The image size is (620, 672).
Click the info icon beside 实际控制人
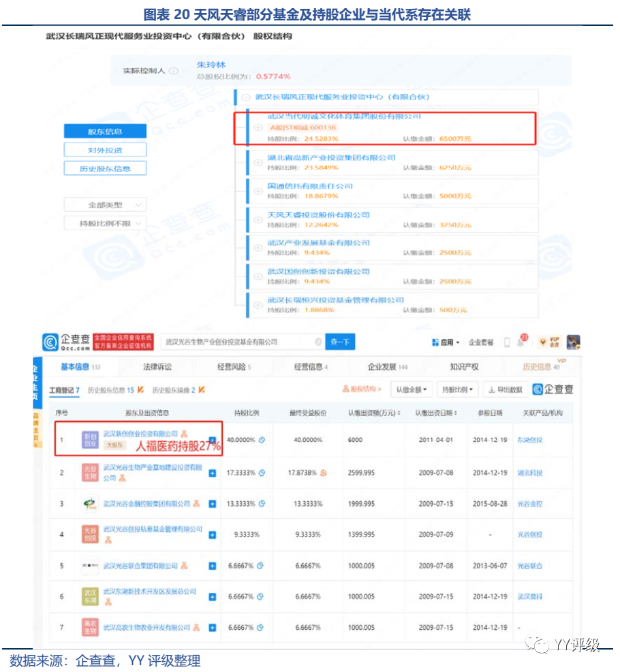[174, 71]
